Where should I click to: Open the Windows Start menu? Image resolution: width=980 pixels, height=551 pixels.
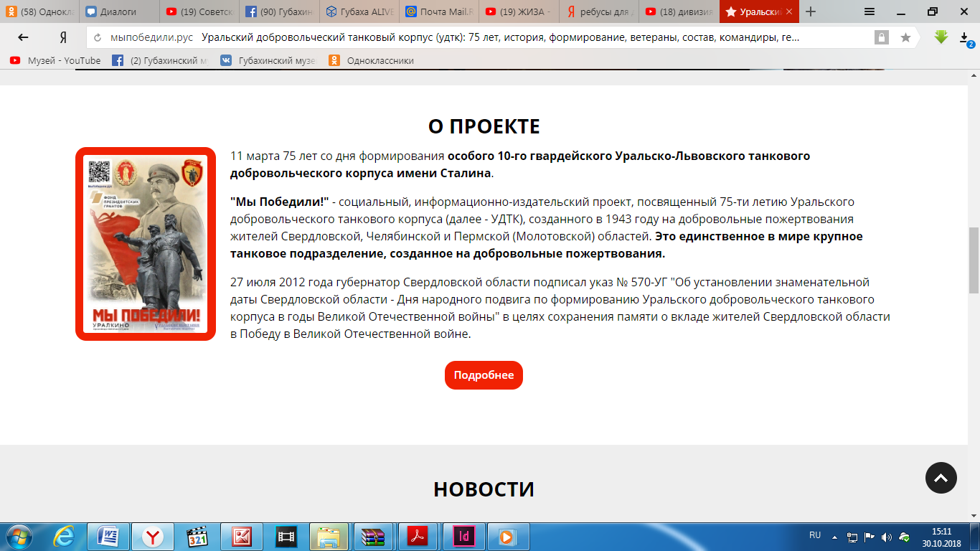tap(18, 536)
